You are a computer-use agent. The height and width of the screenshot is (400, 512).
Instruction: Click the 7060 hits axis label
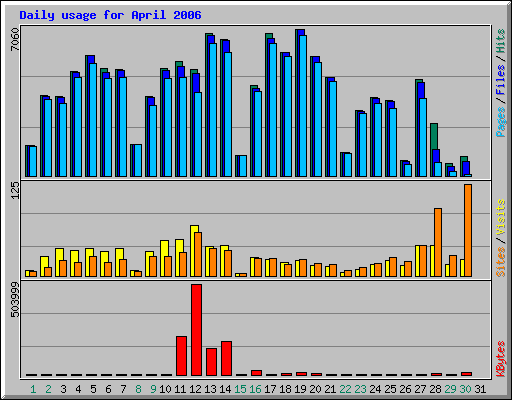pos(15,40)
